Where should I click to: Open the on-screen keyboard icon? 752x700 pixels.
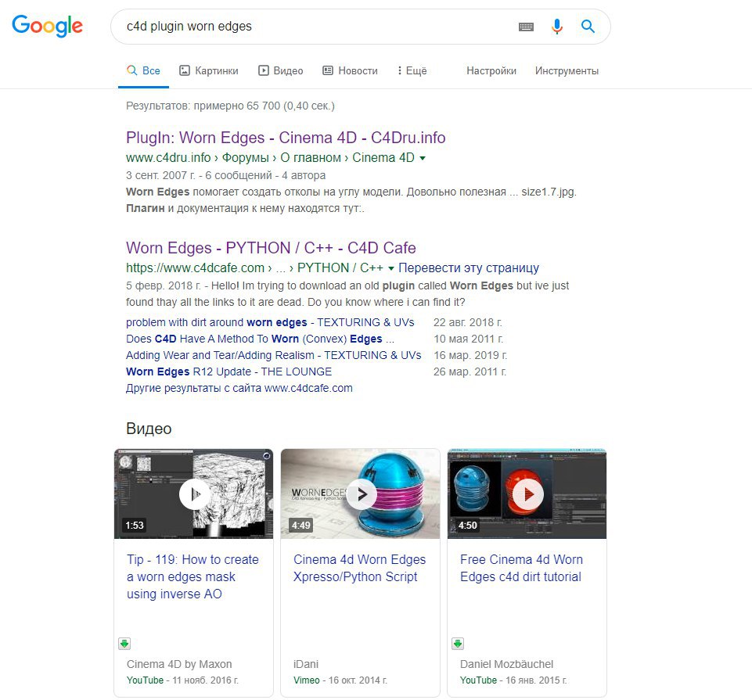[x=526, y=27]
